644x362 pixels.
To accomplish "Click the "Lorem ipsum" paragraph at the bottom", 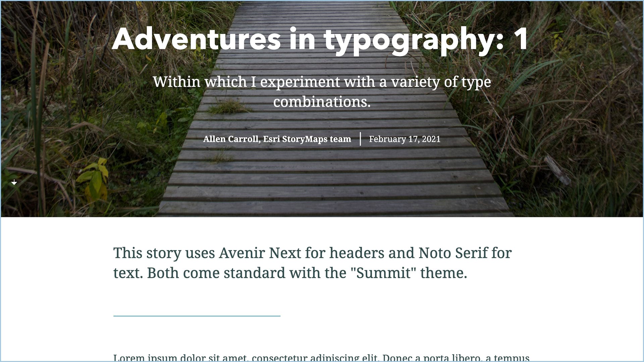I will [321, 358].
